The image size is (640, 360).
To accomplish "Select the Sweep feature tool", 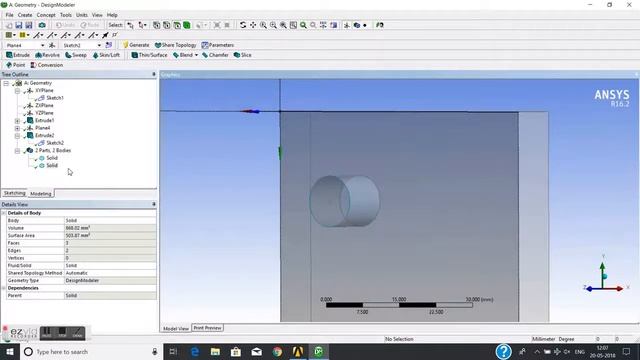I will pos(76,55).
